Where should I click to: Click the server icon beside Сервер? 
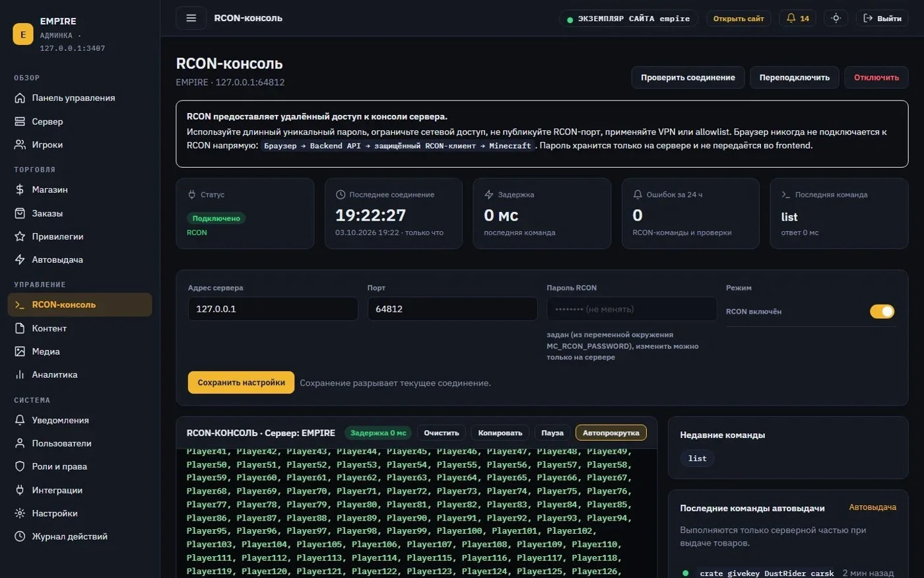(x=20, y=122)
